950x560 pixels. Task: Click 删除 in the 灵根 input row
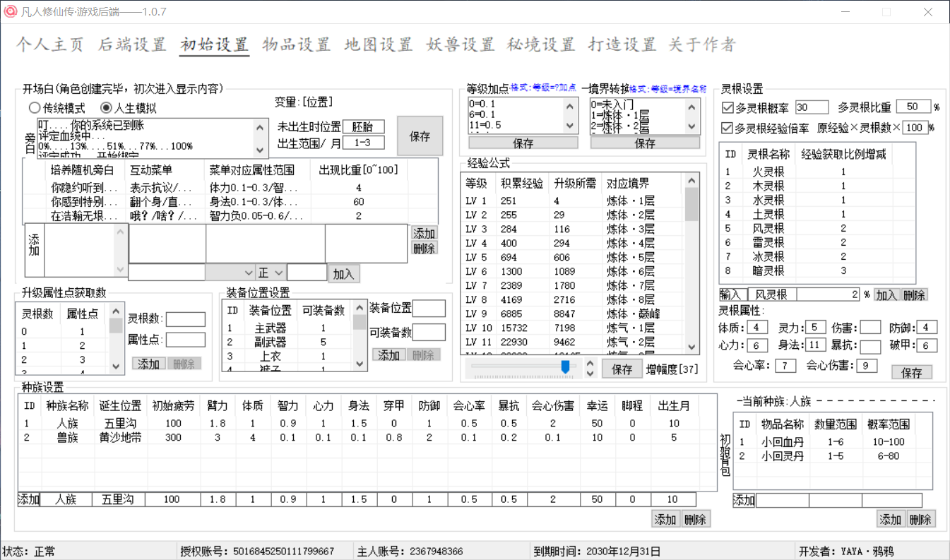(x=914, y=294)
